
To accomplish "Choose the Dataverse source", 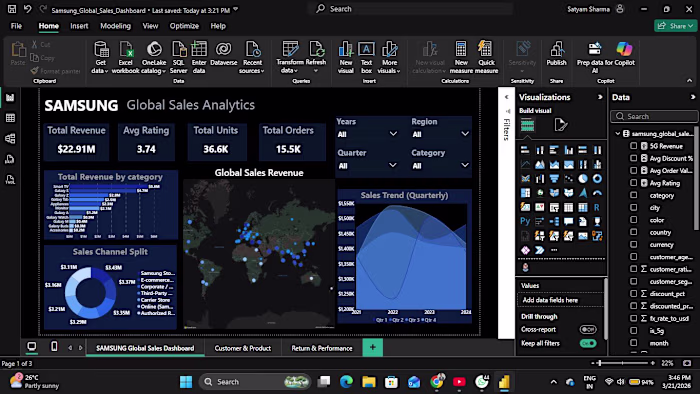I will pos(224,54).
